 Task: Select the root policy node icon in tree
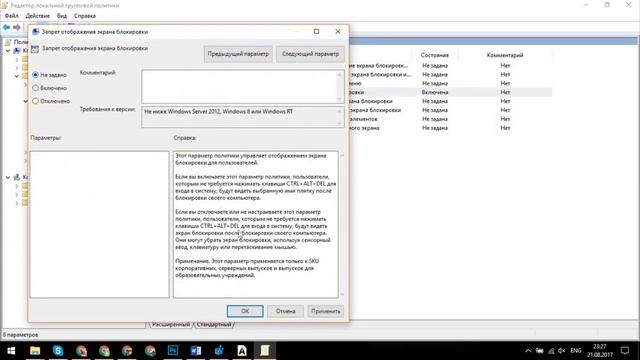pos(8,42)
